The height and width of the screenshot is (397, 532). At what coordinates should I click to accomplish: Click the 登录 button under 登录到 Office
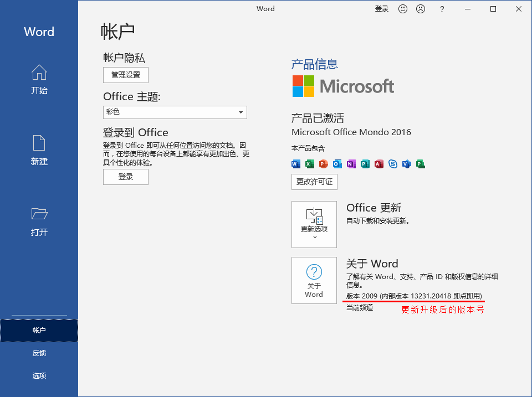tap(126, 177)
